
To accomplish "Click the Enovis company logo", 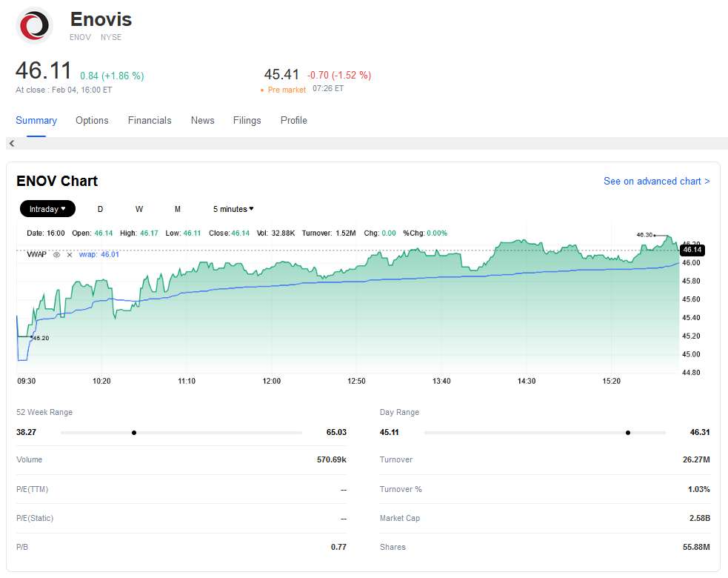I will [x=35, y=25].
